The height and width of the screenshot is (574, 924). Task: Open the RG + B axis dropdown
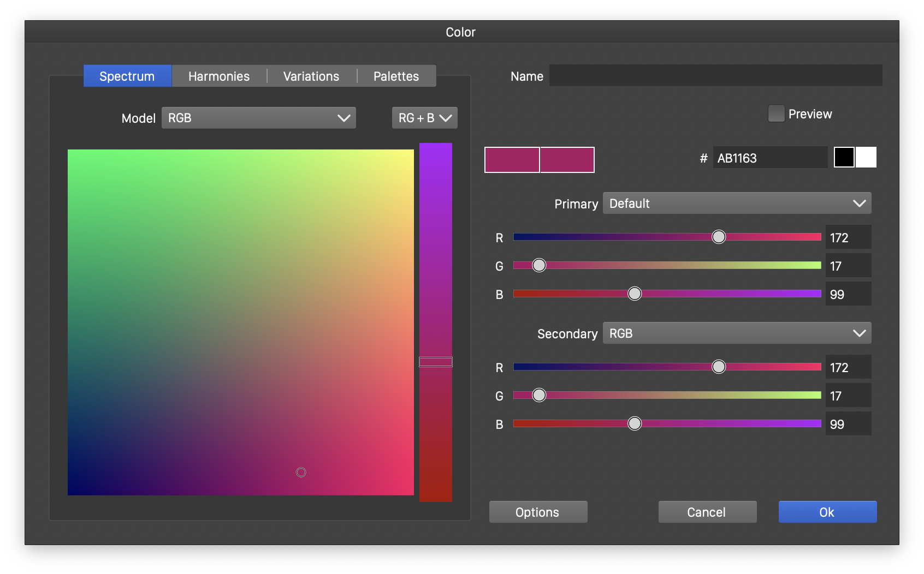coord(424,117)
